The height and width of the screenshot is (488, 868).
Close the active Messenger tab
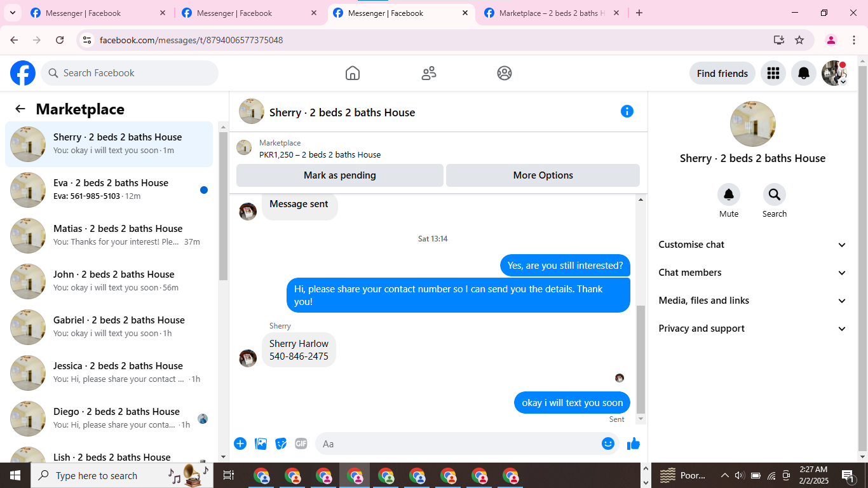[x=465, y=13]
